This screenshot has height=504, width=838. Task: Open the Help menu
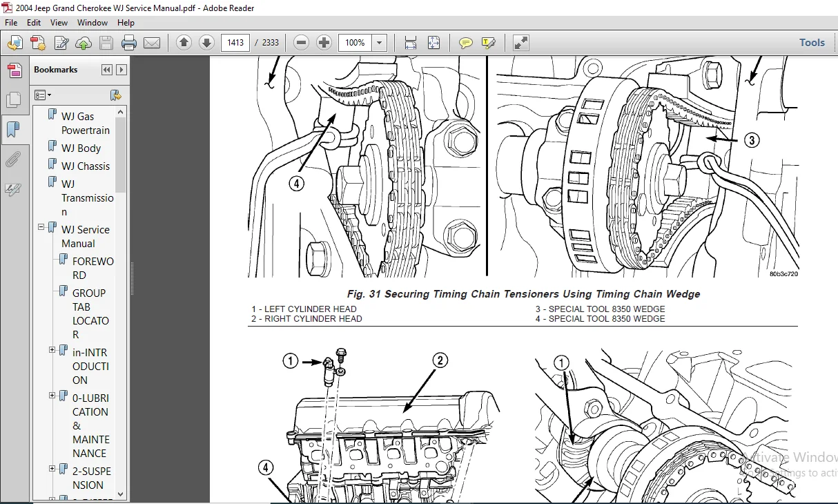(126, 23)
